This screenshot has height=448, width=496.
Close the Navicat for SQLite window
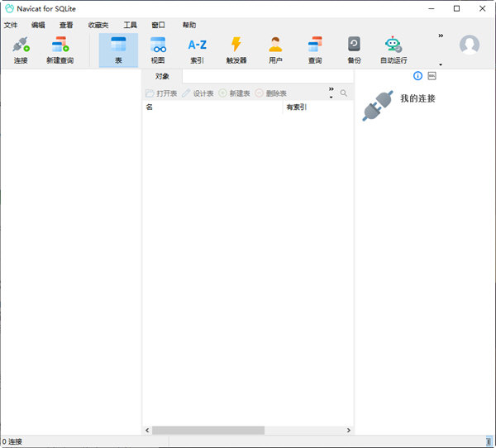pos(483,8)
